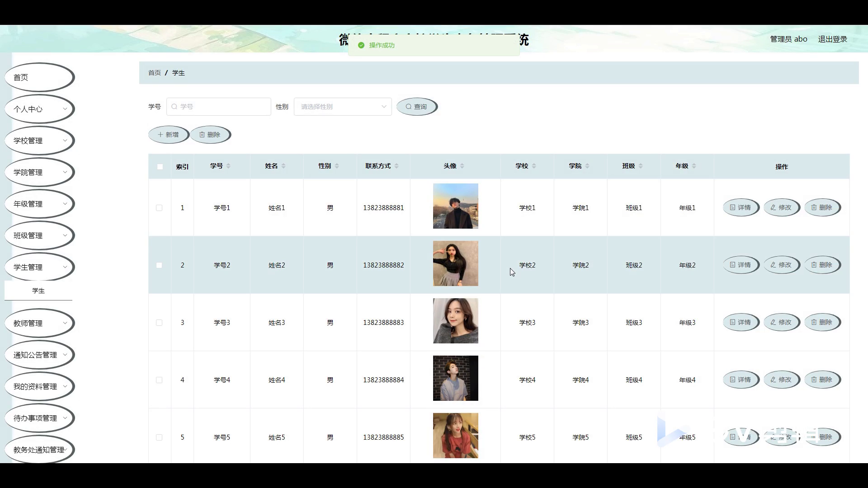The height and width of the screenshot is (488, 868).
Task: Check the row for 学号1
Action: click(159, 208)
